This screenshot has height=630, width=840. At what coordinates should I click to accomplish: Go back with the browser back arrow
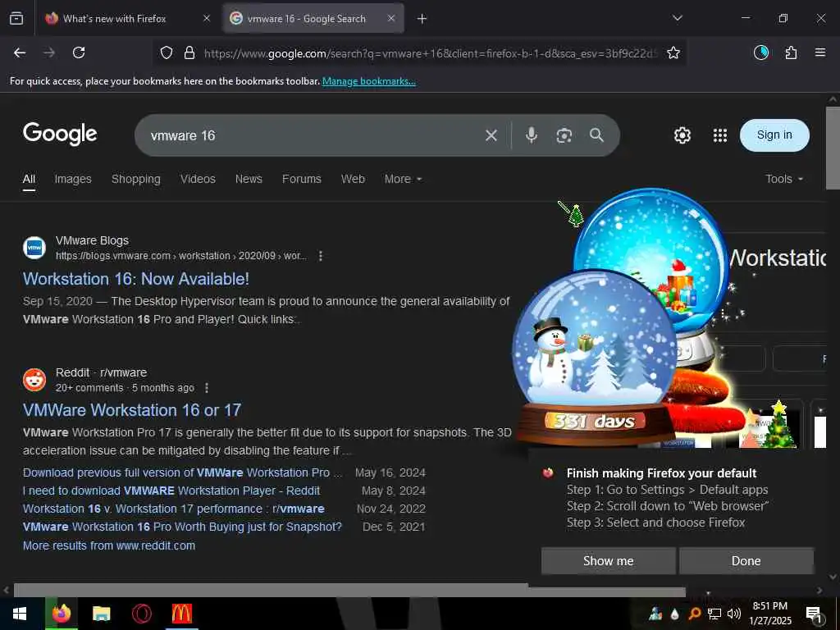[x=20, y=52]
